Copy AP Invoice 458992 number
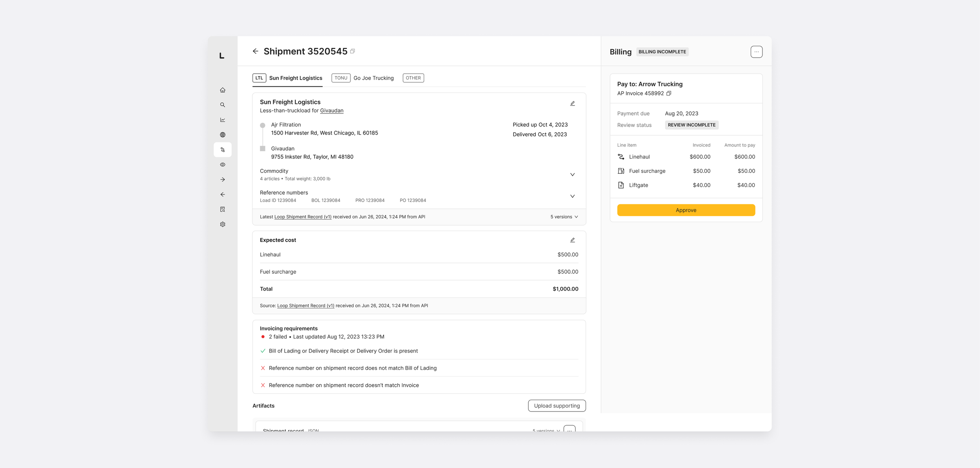 [x=669, y=93]
